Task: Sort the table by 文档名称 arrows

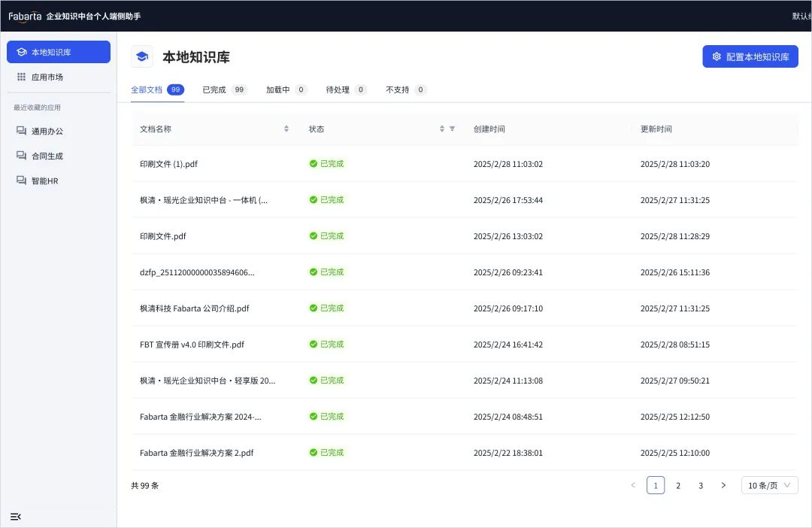Action: pos(286,129)
